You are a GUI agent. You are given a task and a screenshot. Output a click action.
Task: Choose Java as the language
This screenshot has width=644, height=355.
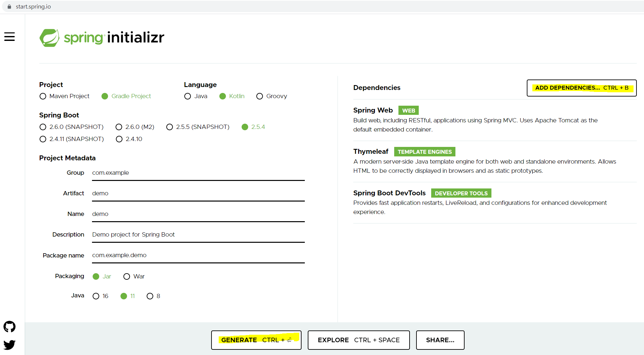(x=188, y=96)
